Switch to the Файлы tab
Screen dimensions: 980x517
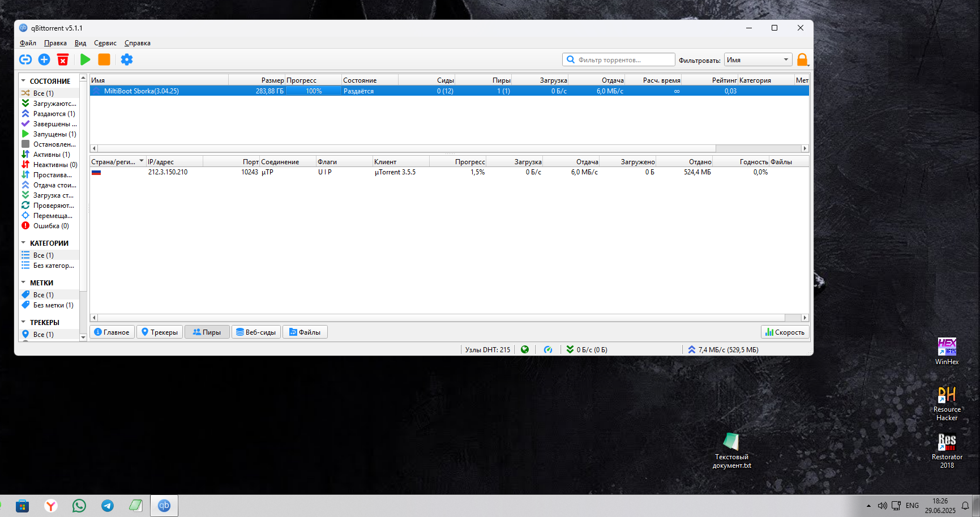click(x=305, y=332)
